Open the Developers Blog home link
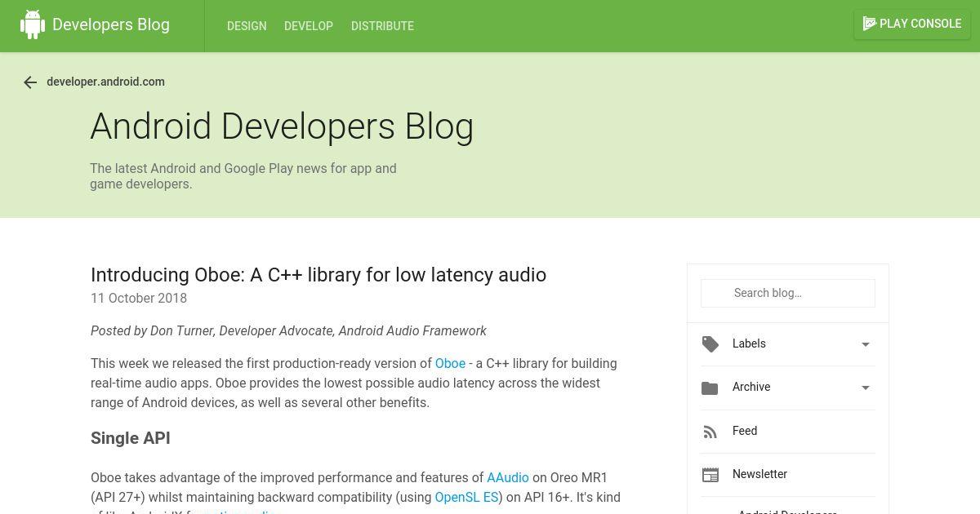The image size is (980, 514). pyautogui.click(x=111, y=24)
